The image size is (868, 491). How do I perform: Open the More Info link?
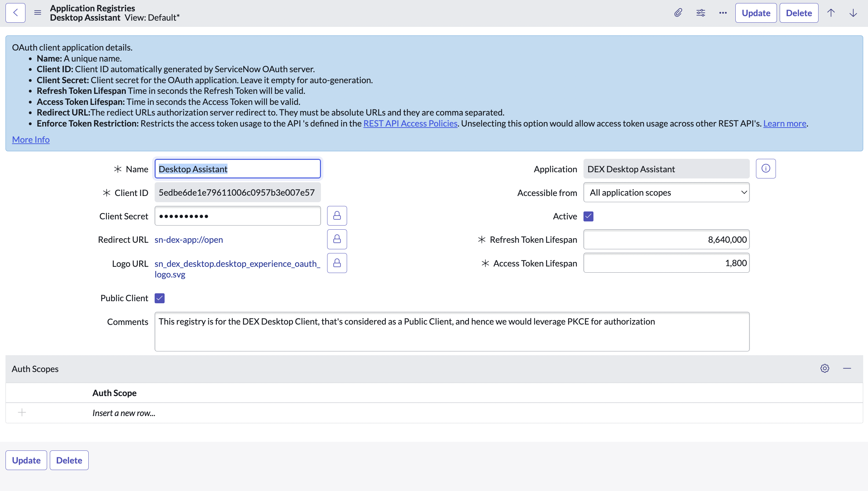point(31,140)
